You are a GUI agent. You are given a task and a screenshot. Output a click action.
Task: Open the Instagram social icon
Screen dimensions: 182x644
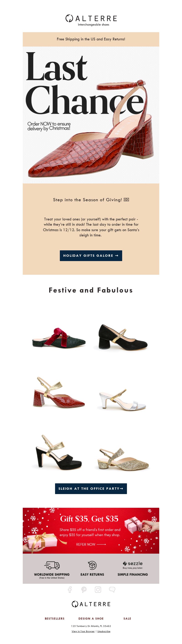click(x=98, y=589)
